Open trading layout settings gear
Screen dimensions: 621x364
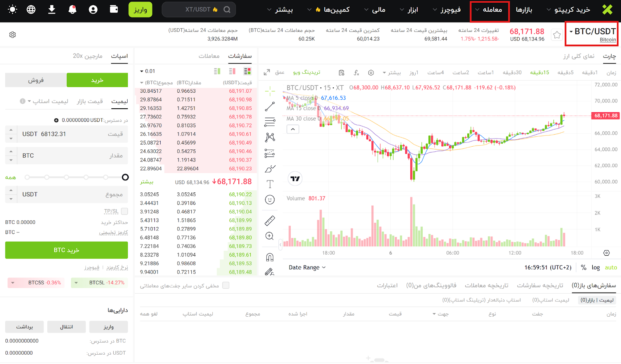click(x=12, y=35)
